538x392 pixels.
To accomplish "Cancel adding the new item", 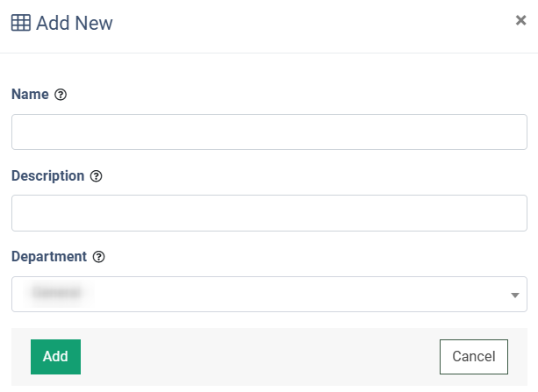I will tap(473, 356).
